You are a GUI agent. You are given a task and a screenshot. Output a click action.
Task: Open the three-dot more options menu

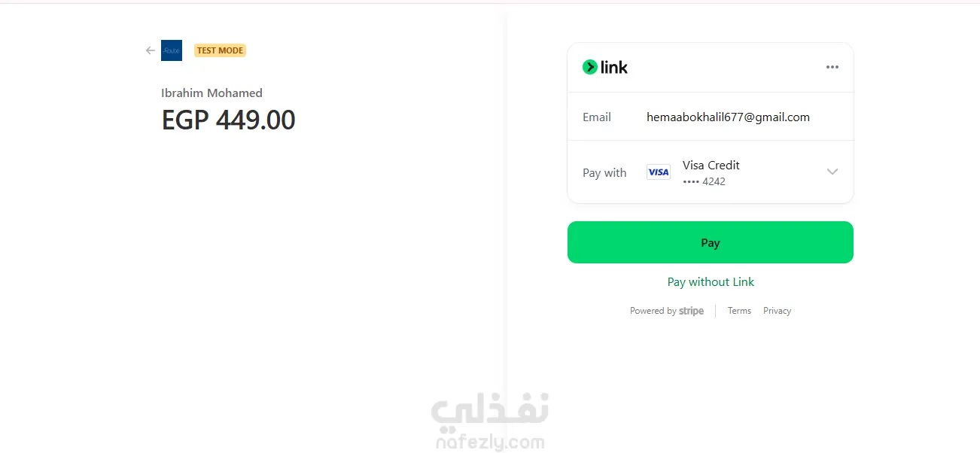click(x=832, y=67)
